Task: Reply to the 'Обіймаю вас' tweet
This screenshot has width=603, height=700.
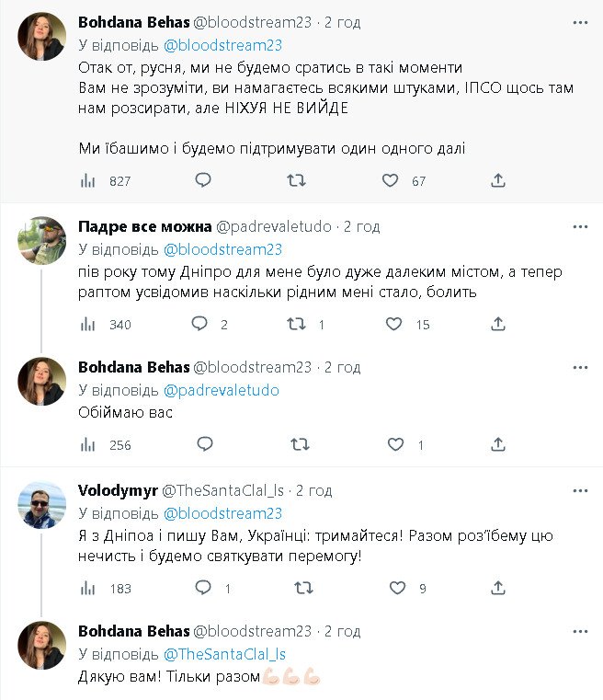Action: (x=204, y=444)
